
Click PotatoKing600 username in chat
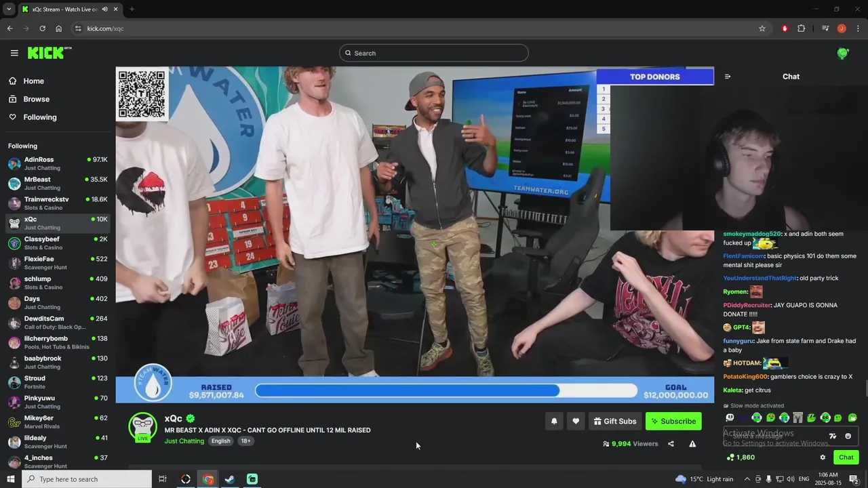tap(745, 377)
